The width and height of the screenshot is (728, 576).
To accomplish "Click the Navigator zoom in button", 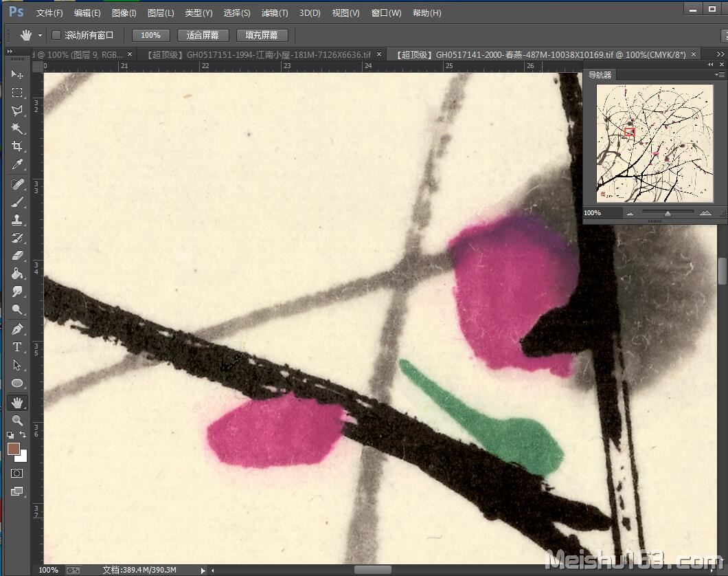I will [705, 213].
